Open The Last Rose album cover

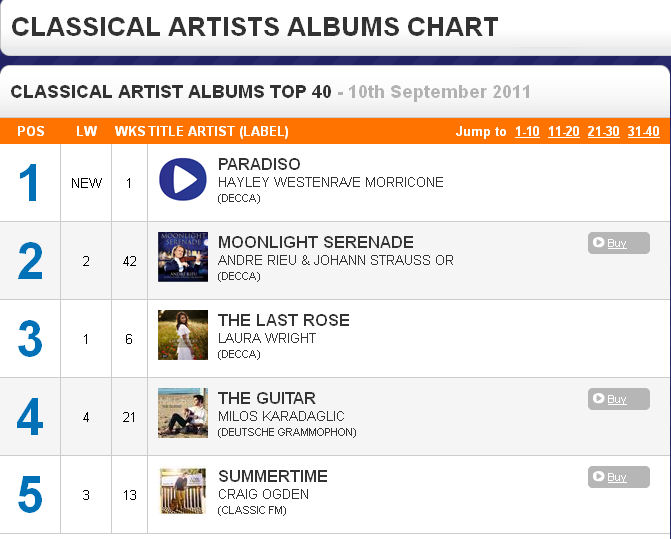pyautogui.click(x=183, y=335)
